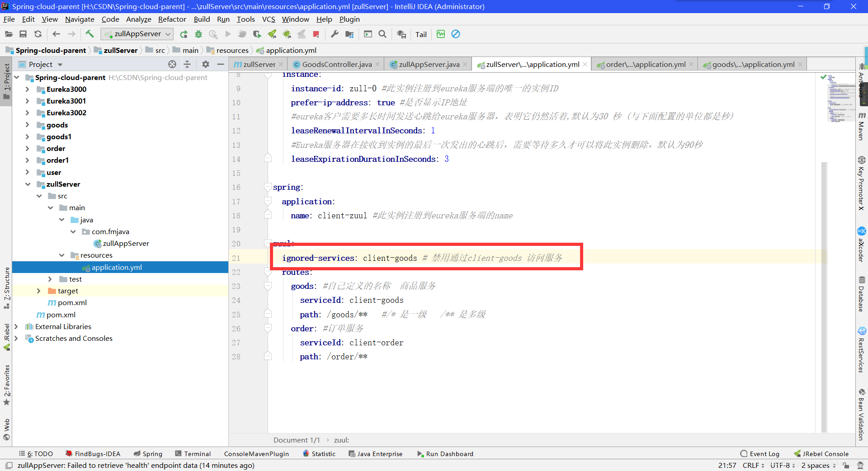868x471 pixels.
Task: Navigate forward with the right arrow icon
Action: point(71,34)
